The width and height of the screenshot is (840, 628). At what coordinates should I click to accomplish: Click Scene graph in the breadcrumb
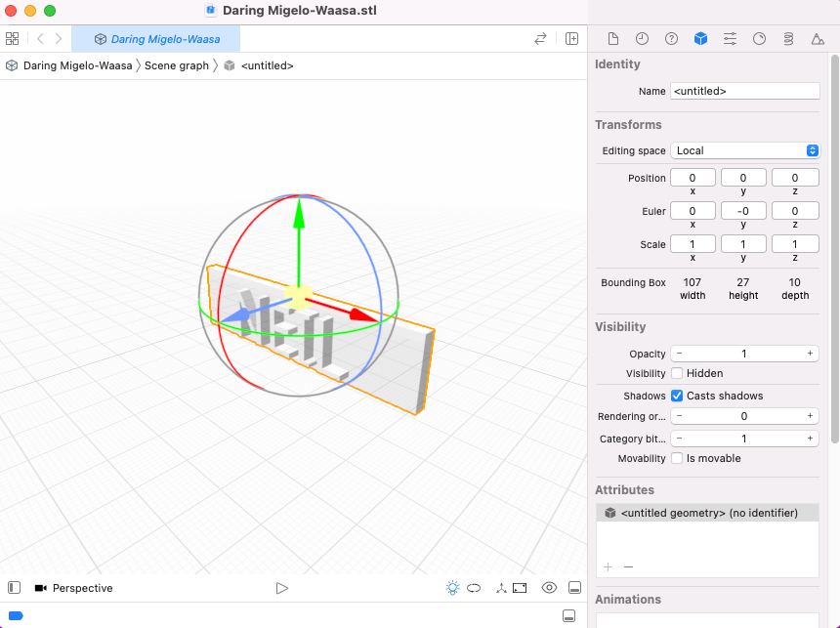[x=177, y=65]
